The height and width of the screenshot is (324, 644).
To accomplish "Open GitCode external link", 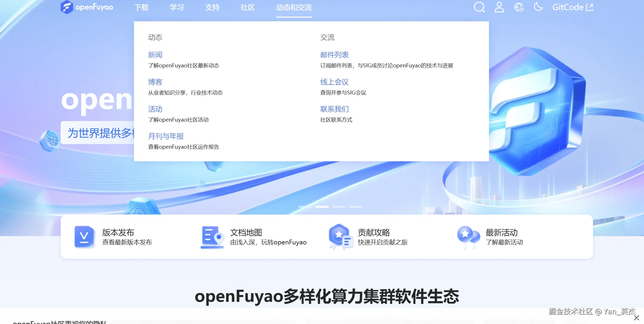I will (x=572, y=7).
